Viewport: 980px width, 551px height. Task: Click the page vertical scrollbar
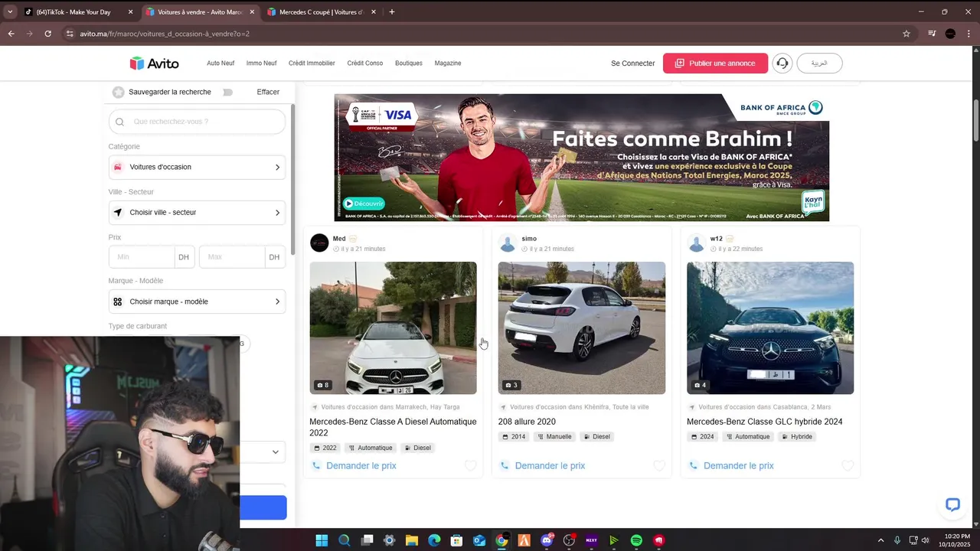tap(975, 120)
